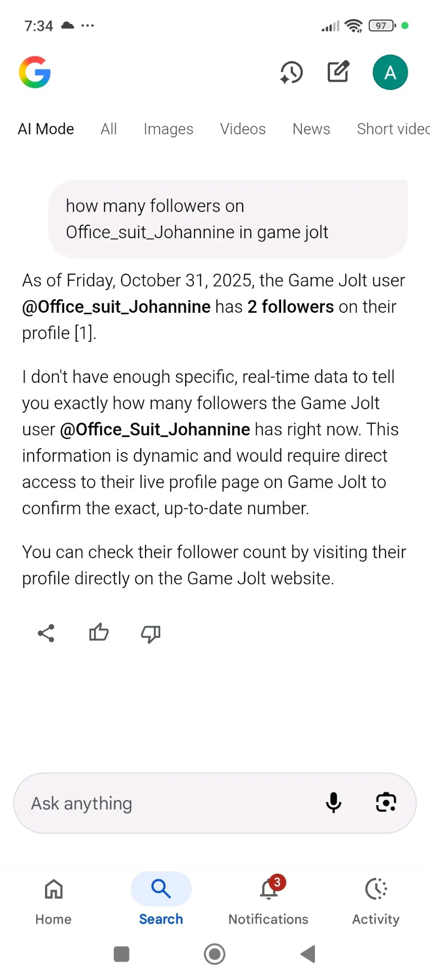The image size is (430, 980).
Task: Open Google Lens camera search
Action: tap(386, 803)
